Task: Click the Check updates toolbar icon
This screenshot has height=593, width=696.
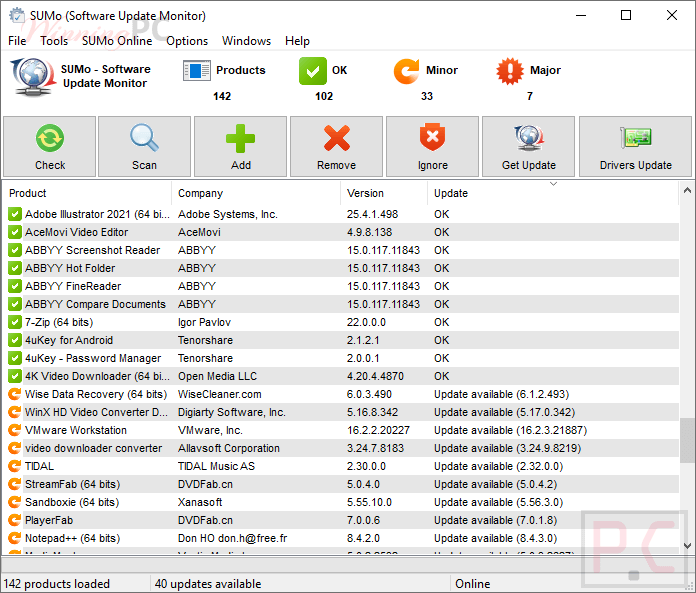Action: coord(50,138)
